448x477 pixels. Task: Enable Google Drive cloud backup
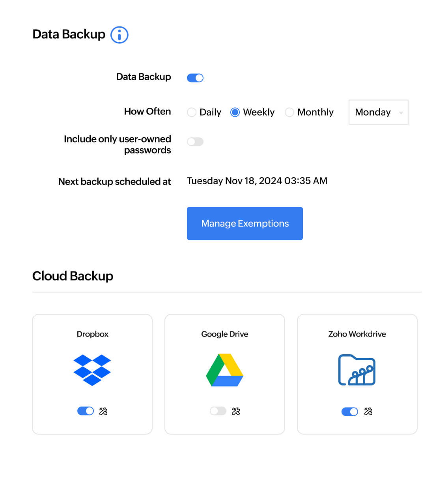tap(218, 411)
